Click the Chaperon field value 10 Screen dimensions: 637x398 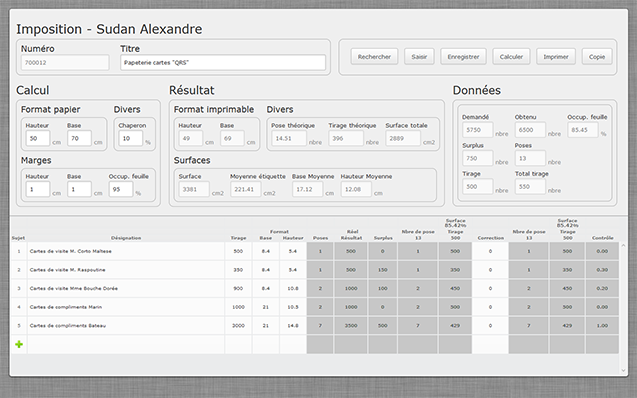point(130,138)
